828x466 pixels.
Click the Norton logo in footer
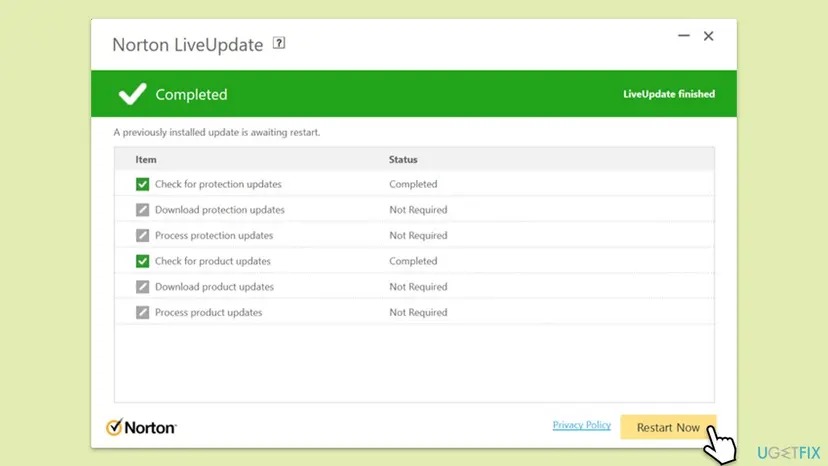pyautogui.click(x=141, y=427)
